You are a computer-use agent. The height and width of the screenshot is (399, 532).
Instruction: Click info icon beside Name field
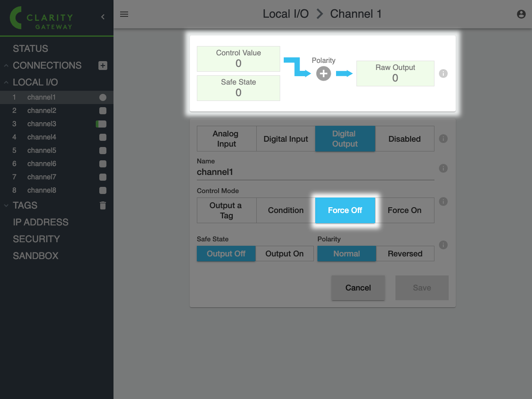click(x=443, y=168)
